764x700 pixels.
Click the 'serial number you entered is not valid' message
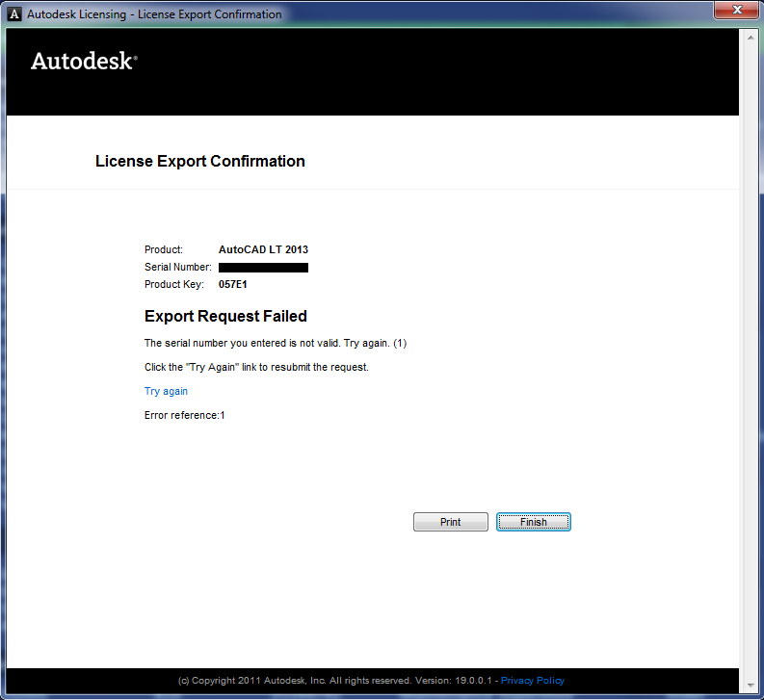click(276, 343)
